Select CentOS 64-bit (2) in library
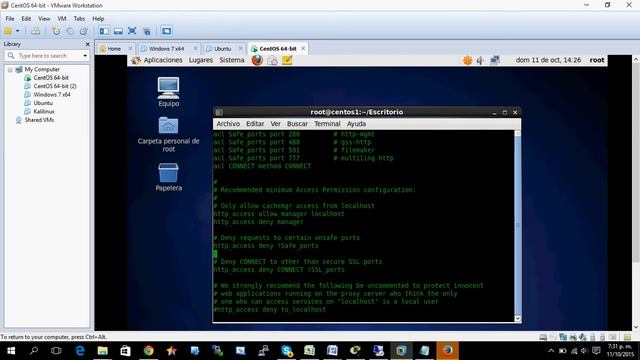 [x=55, y=86]
